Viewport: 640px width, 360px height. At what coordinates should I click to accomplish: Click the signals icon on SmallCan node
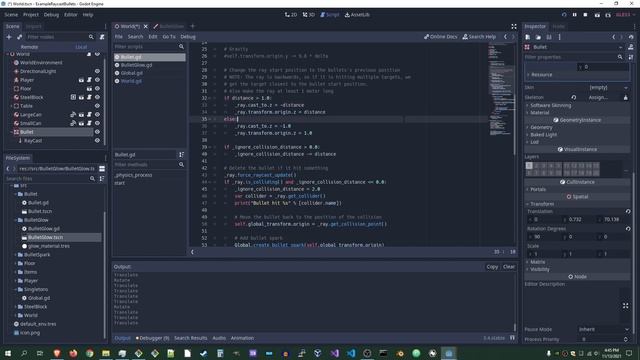(x=73, y=123)
